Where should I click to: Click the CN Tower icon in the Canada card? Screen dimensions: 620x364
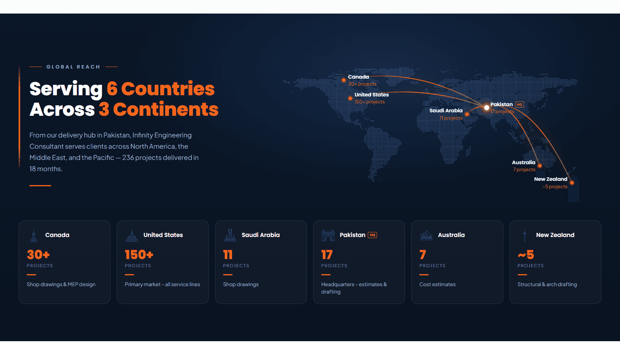[34, 235]
